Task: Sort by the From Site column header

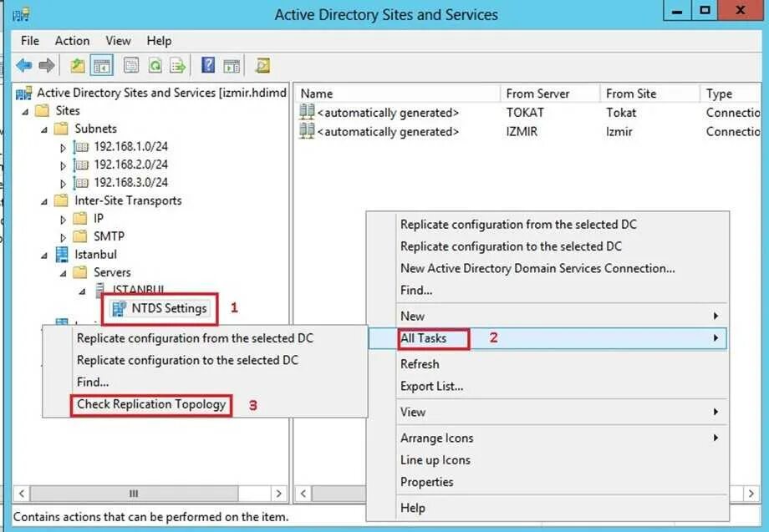Action: (650, 94)
